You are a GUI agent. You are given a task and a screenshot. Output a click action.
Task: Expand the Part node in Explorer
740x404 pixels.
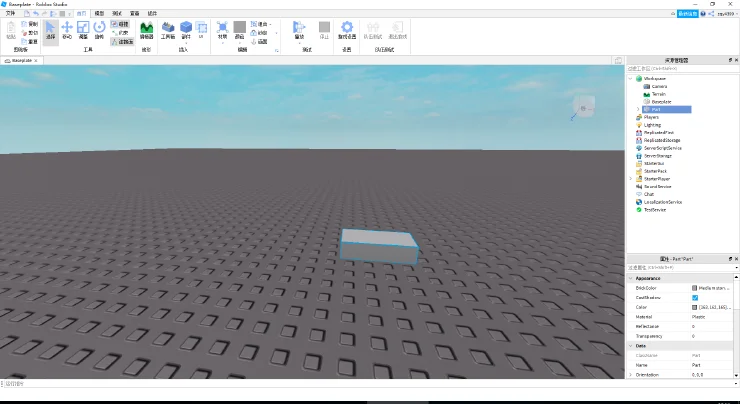point(639,109)
